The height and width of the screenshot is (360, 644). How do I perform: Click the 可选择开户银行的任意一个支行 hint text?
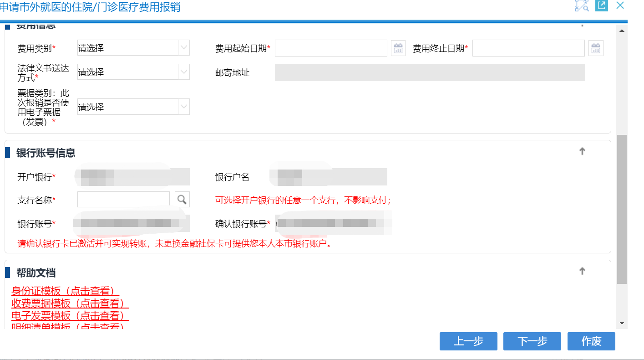[x=303, y=200]
